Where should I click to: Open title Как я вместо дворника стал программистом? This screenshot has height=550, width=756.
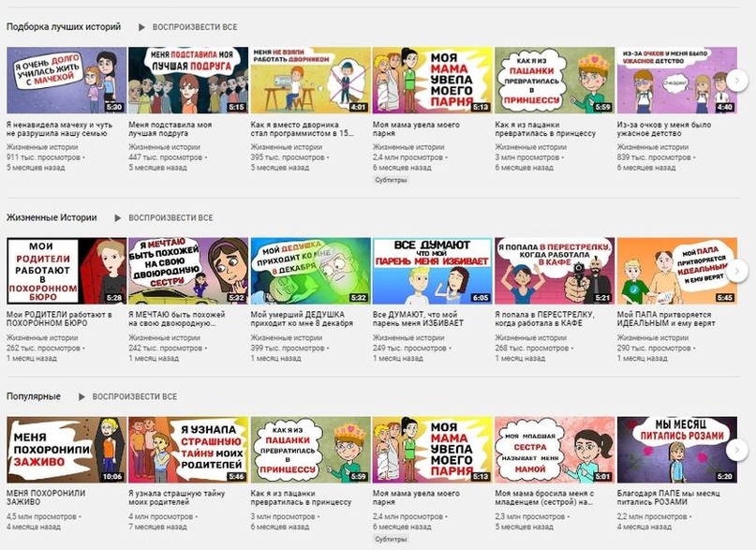click(302, 129)
